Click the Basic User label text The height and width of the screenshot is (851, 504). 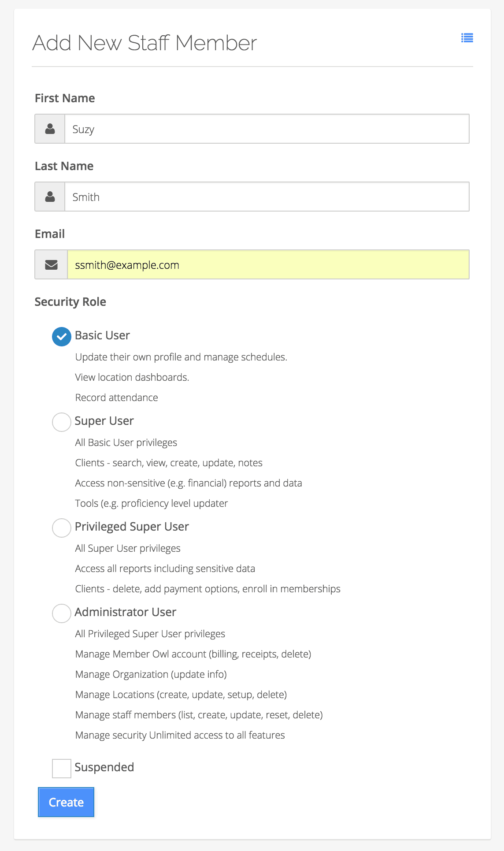pos(102,335)
